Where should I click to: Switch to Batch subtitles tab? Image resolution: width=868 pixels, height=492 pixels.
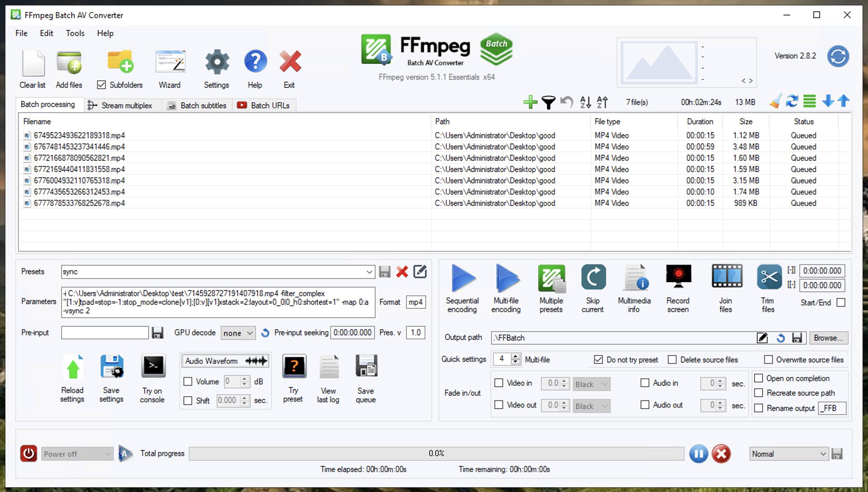197,106
